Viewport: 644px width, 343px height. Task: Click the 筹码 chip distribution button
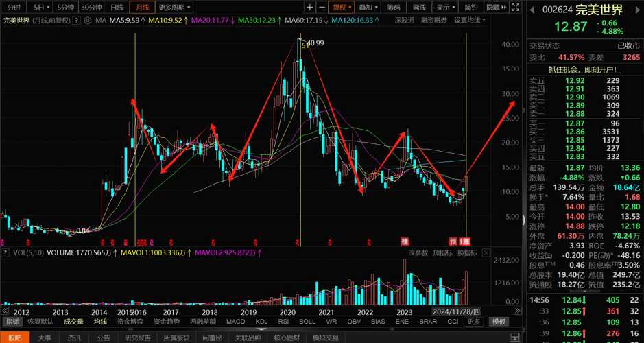pyautogui.click(x=394, y=7)
